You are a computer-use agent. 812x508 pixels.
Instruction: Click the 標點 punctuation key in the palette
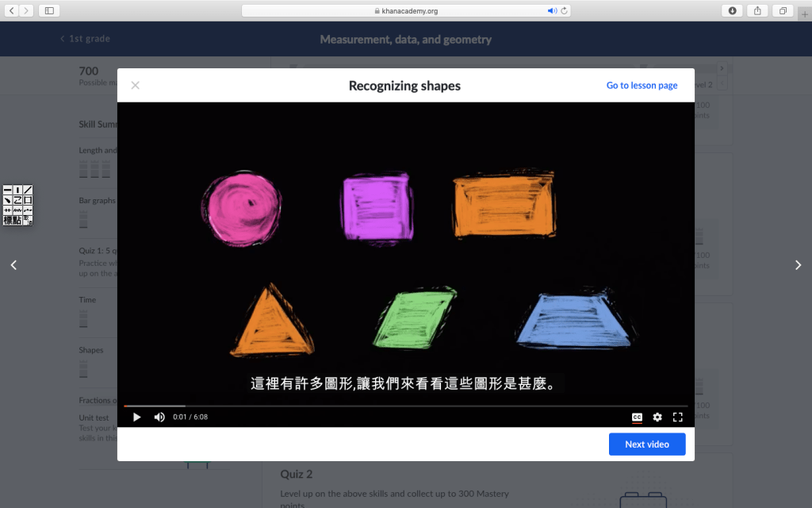(x=12, y=220)
